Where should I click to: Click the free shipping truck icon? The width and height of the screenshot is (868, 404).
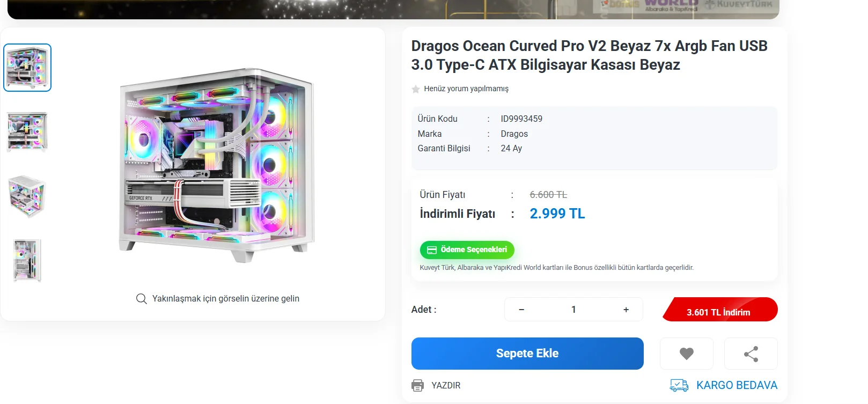click(679, 385)
